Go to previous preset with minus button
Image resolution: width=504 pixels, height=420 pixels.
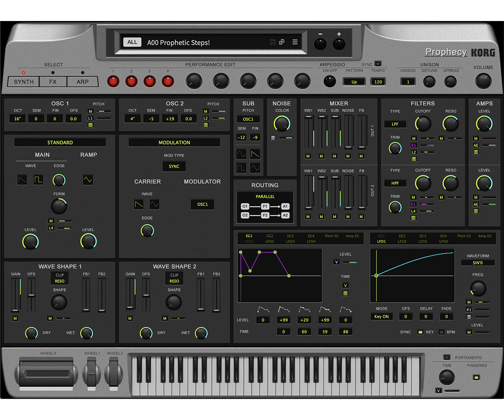click(x=320, y=43)
